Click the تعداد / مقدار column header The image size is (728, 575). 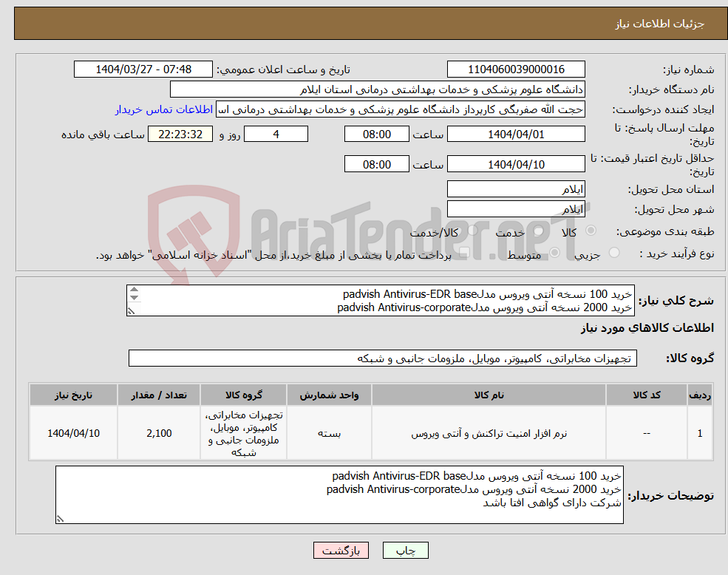click(x=159, y=395)
